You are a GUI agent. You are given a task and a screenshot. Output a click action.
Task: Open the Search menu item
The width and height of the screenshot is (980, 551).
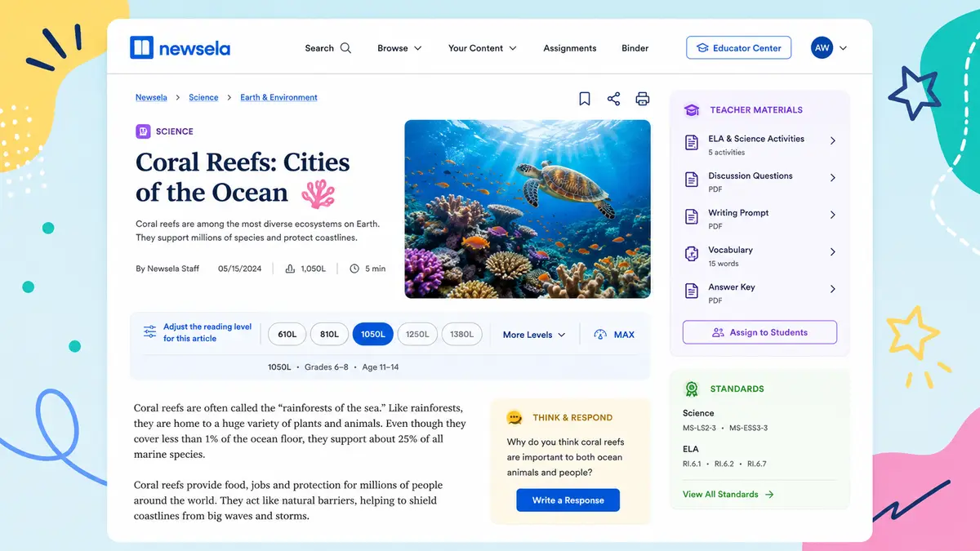328,48
